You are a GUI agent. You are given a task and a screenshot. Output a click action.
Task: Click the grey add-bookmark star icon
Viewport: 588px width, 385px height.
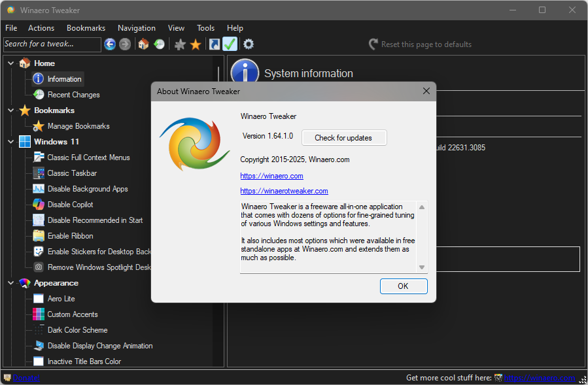coord(180,44)
